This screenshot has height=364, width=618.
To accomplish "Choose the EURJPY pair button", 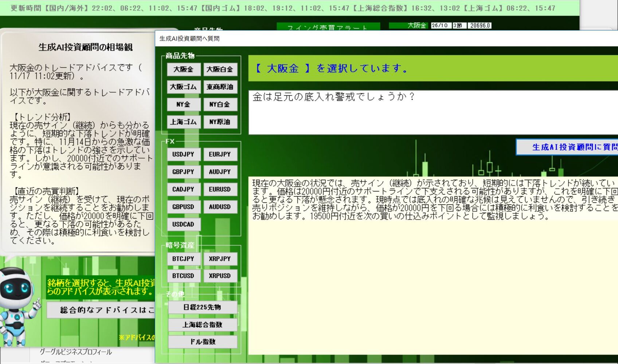I will point(220,154).
